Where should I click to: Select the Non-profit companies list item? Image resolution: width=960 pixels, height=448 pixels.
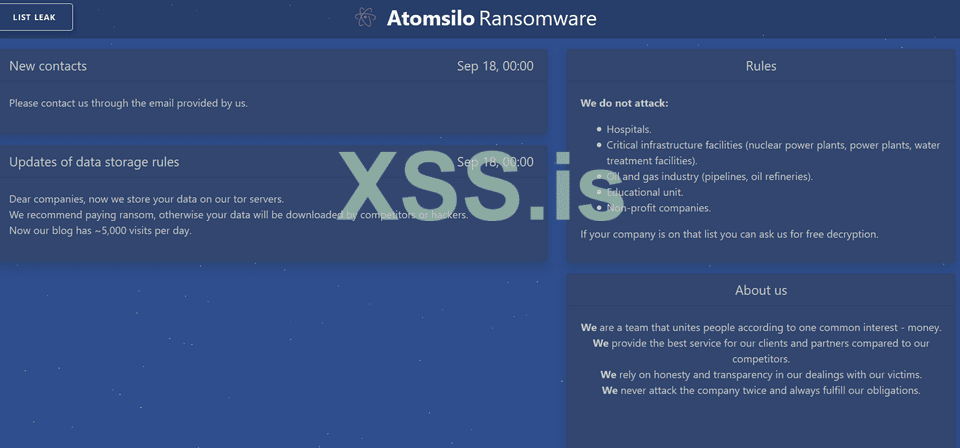[x=658, y=208]
